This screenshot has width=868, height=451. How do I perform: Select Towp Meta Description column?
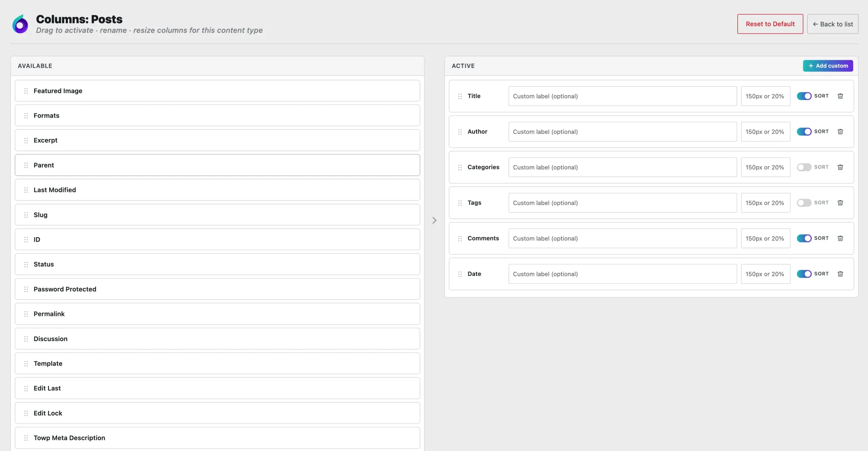point(217,438)
